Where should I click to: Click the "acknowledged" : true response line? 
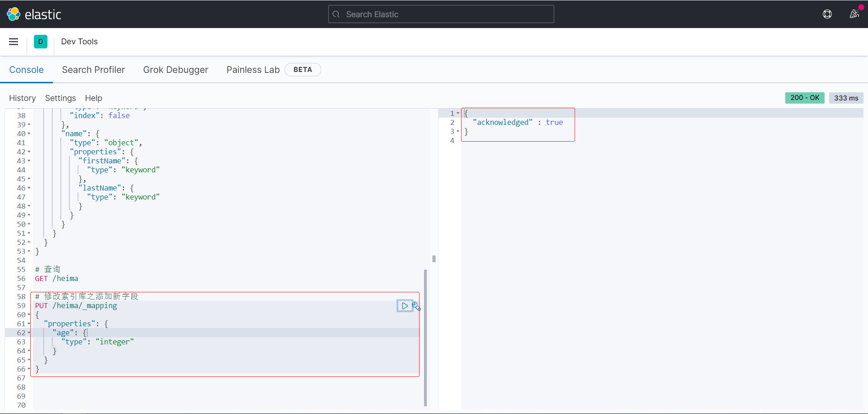pyautogui.click(x=518, y=122)
